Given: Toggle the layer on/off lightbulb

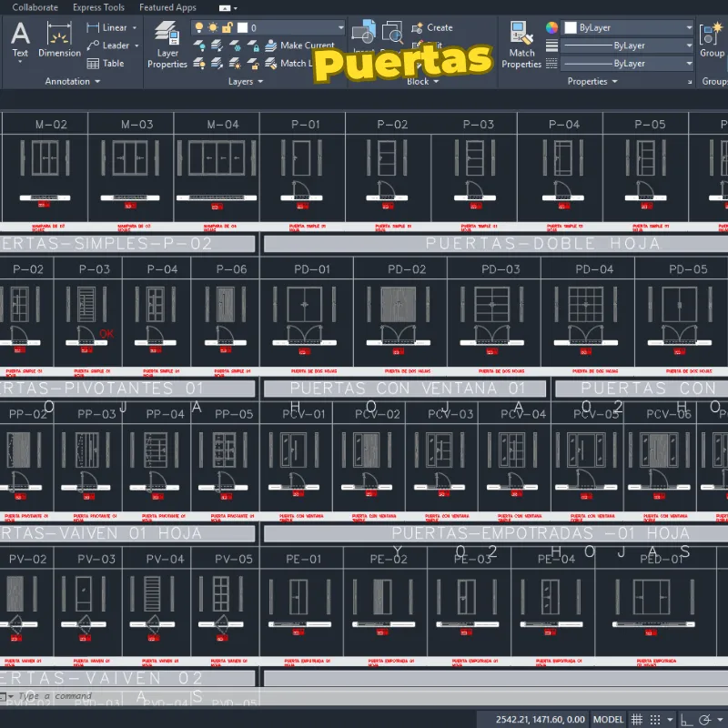Looking at the screenshot, I should tap(198, 28).
